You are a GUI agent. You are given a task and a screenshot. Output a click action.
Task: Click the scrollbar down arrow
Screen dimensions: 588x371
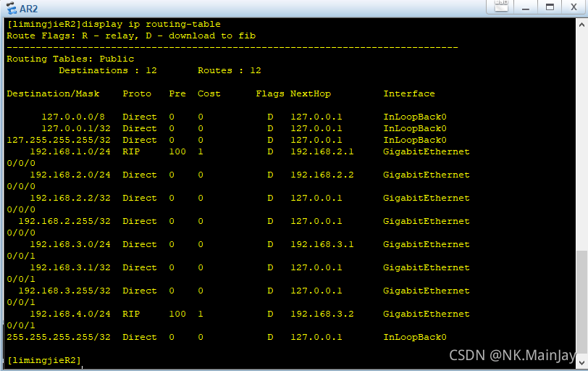(581, 363)
